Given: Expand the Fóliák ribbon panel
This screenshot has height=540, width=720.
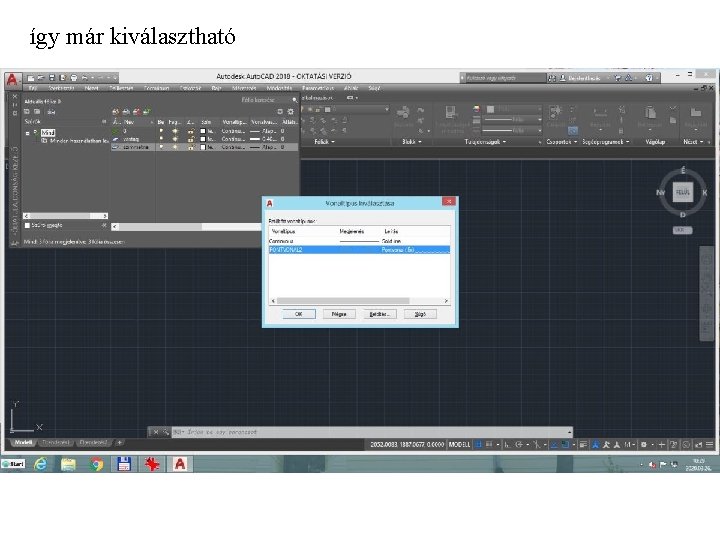Looking at the screenshot, I should (x=325, y=142).
